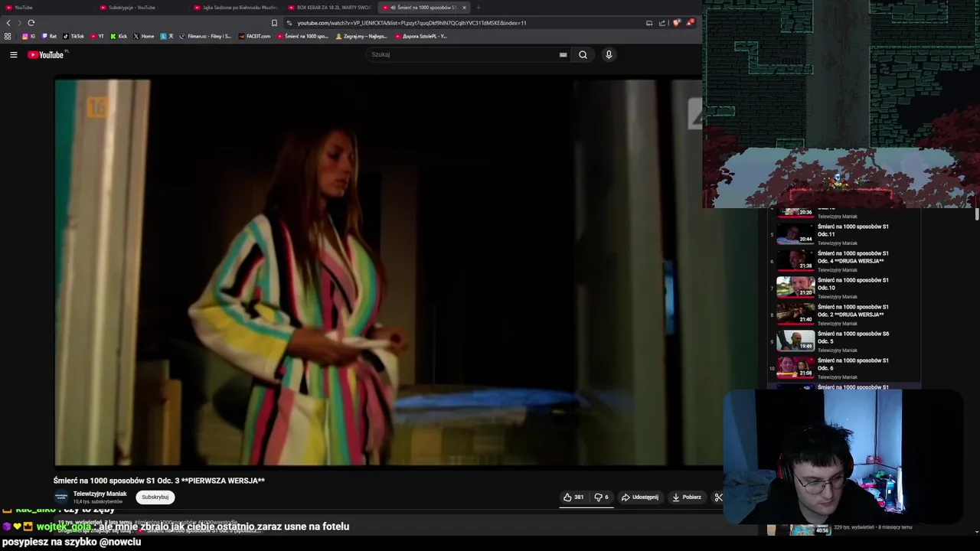Click the Brave shields icon in address bar
The height and width of the screenshot is (551, 980).
click(x=676, y=23)
